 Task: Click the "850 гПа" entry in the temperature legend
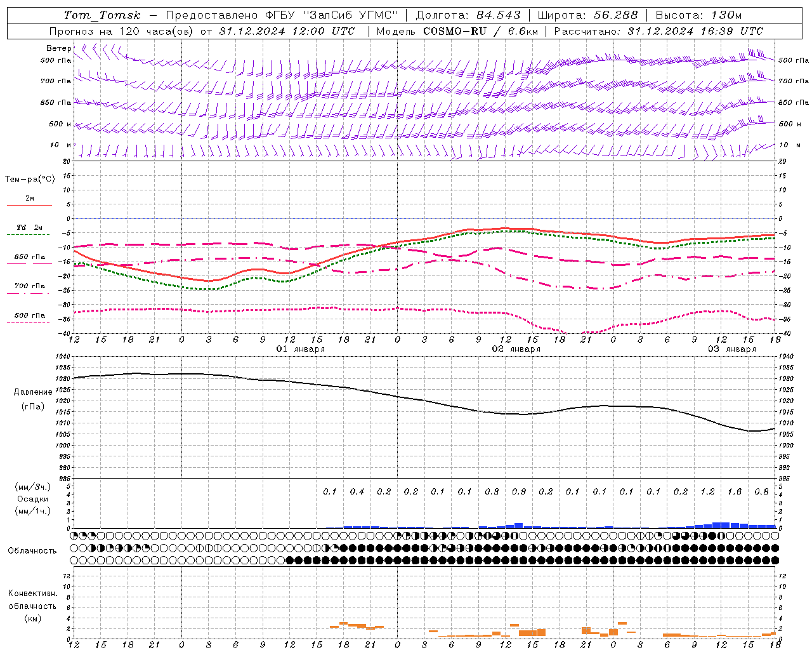coord(29,257)
